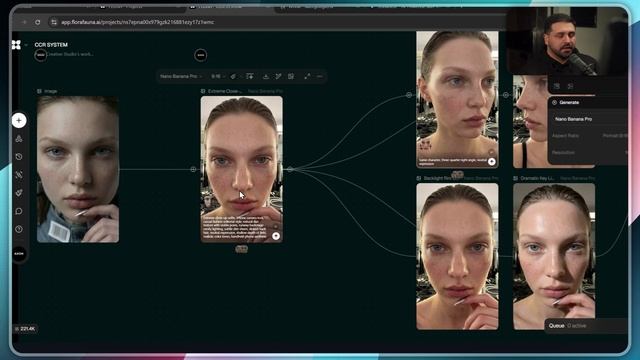Open the chat bubble icon in sidebar

point(19,211)
